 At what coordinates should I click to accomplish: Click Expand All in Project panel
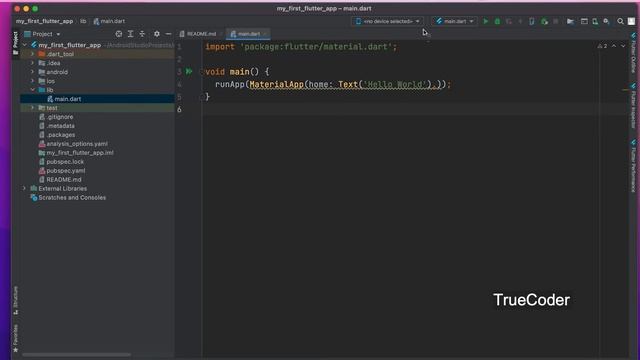coord(130,34)
